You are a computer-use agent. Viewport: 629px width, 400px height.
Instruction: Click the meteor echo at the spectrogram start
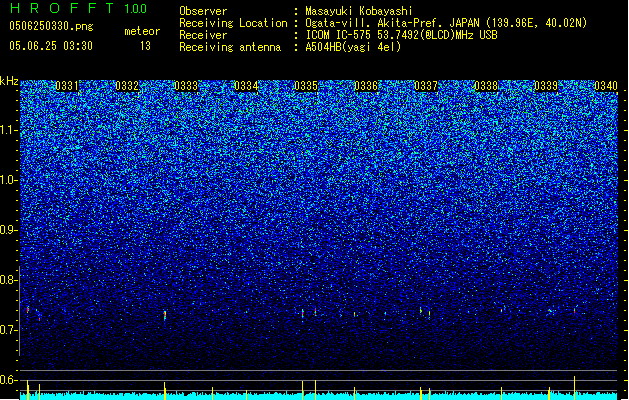point(28,309)
